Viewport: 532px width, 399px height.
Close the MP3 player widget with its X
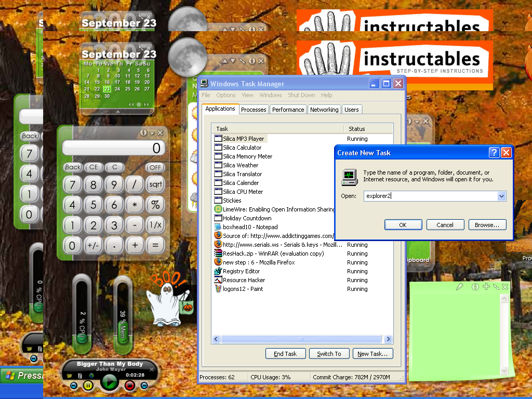pos(152,369)
